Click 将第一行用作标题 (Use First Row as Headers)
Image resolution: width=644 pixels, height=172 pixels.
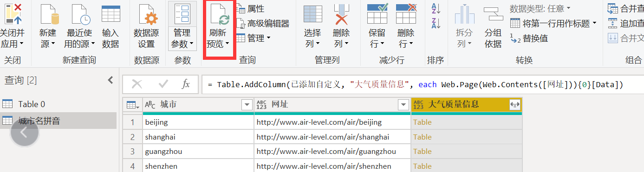553,23
